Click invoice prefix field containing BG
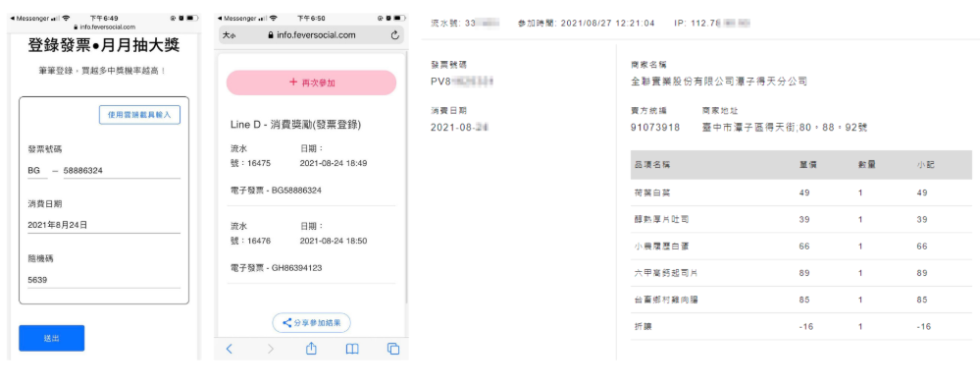This screenshot has height=384, width=980. pos(37,171)
